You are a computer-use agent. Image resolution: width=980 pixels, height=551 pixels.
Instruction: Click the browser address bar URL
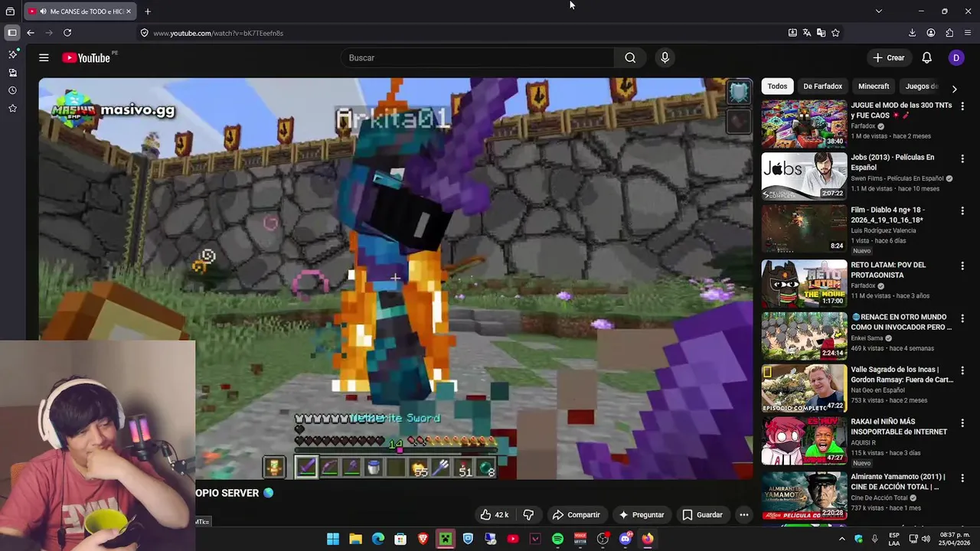tap(218, 33)
